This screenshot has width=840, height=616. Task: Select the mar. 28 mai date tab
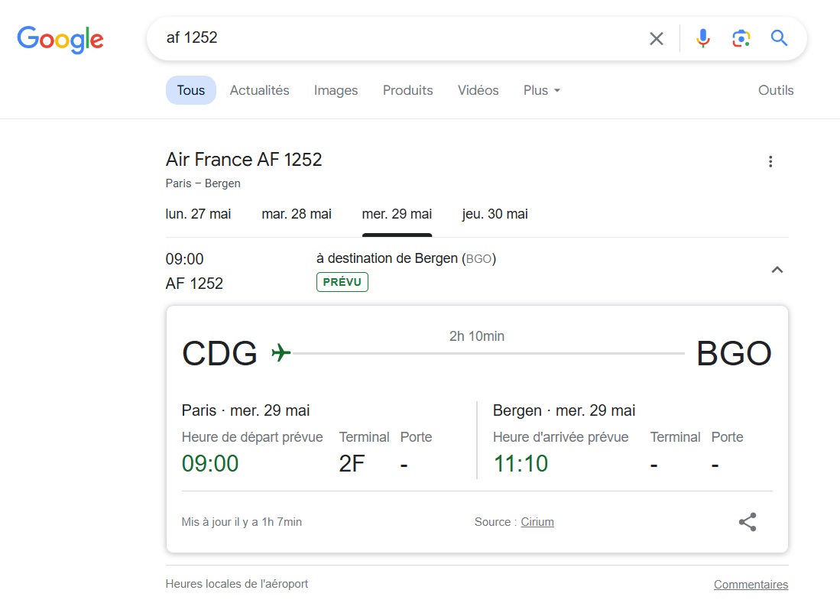(297, 214)
